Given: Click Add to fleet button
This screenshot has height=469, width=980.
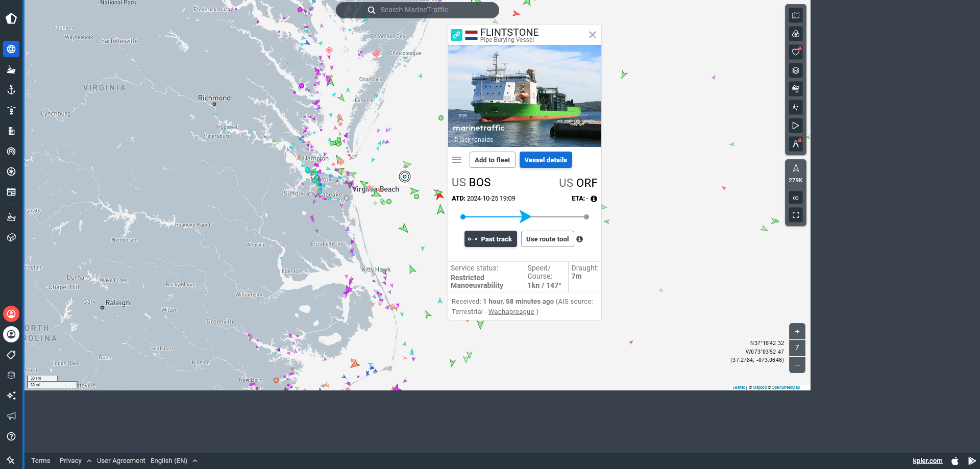Looking at the screenshot, I should coord(492,160).
